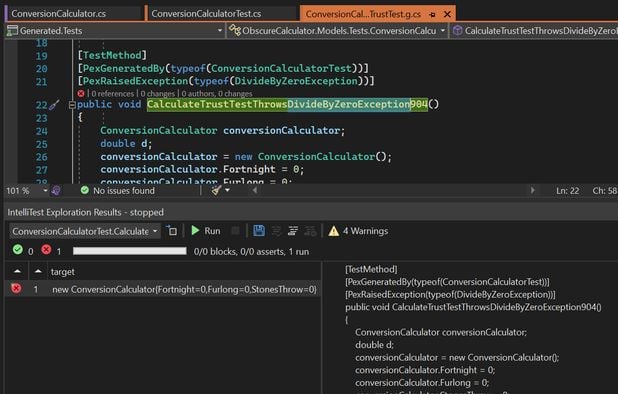Click the stop exploration square icon
618x394 pixels.
235,231
